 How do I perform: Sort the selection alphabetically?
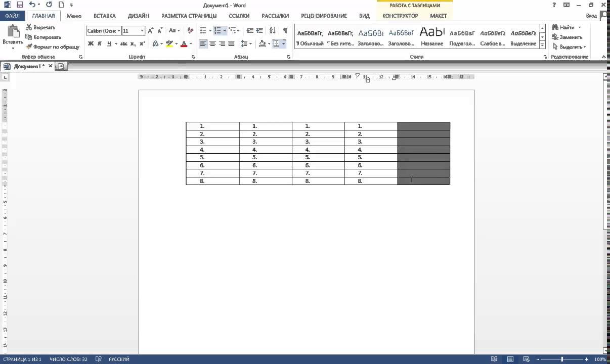click(273, 31)
